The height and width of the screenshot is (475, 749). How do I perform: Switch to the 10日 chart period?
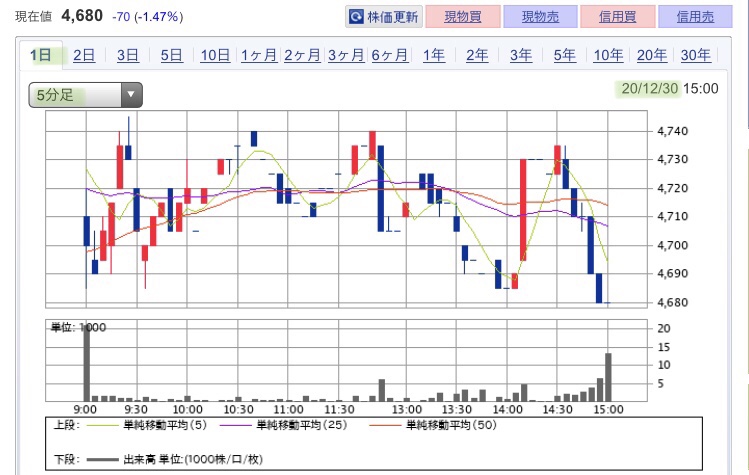[x=215, y=55]
